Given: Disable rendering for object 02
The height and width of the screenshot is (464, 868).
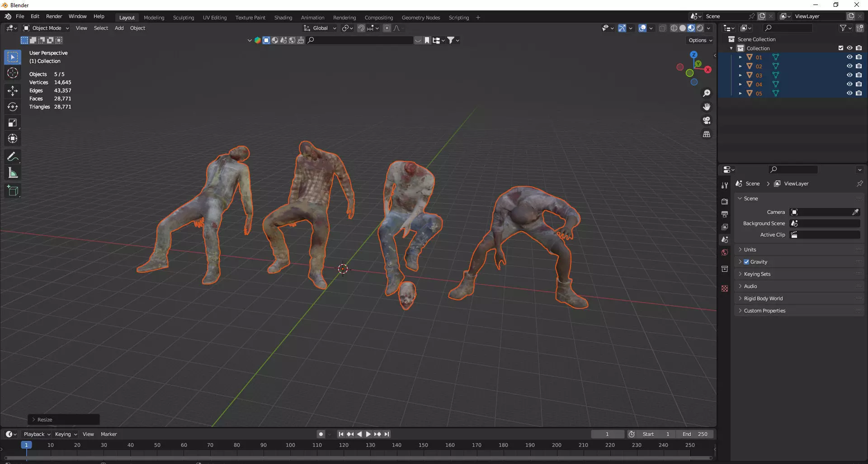Looking at the screenshot, I should 859,66.
